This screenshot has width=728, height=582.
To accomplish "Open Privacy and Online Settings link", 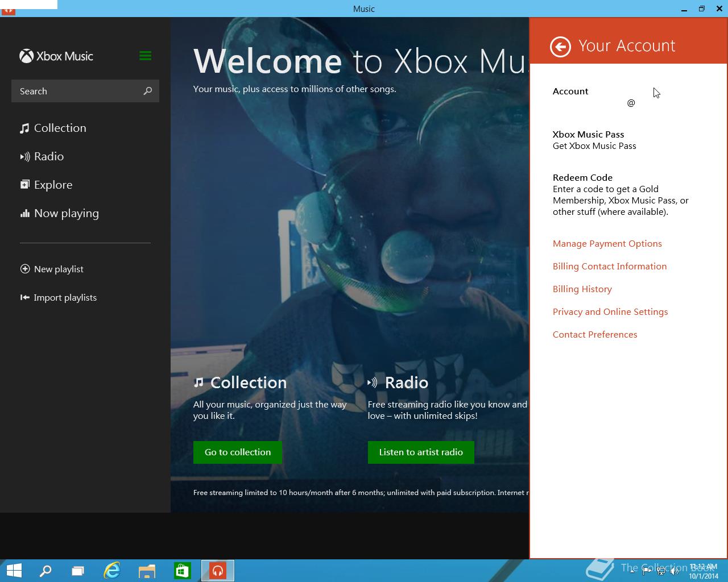I will [610, 312].
